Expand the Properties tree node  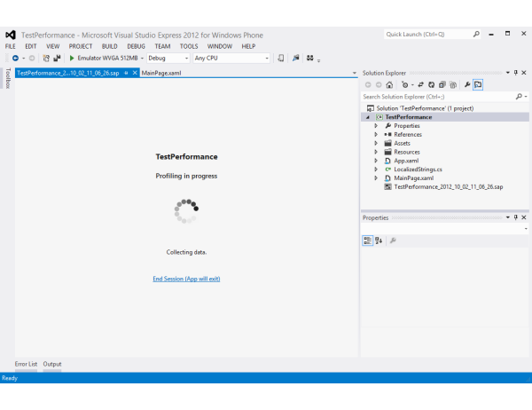click(376, 126)
